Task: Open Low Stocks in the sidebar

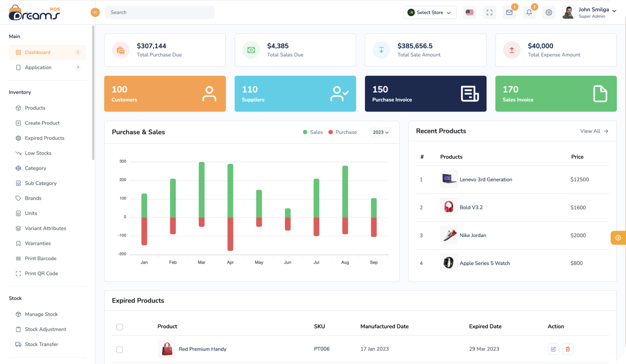Action: click(38, 153)
